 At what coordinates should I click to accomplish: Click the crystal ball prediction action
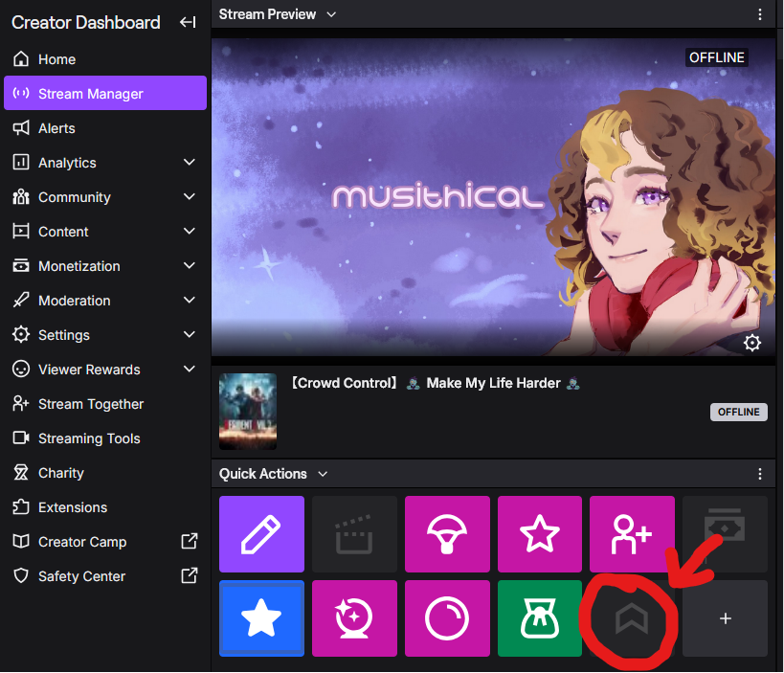[x=354, y=618]
